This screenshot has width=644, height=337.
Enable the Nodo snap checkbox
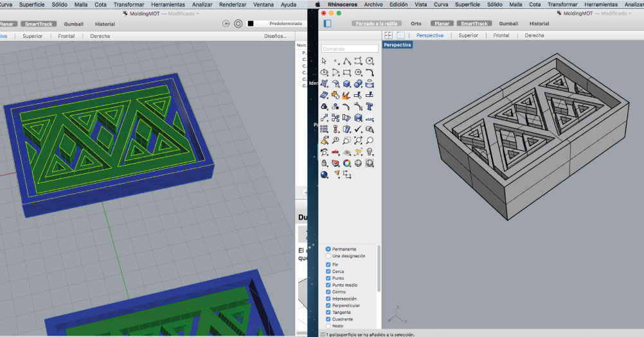328,326
